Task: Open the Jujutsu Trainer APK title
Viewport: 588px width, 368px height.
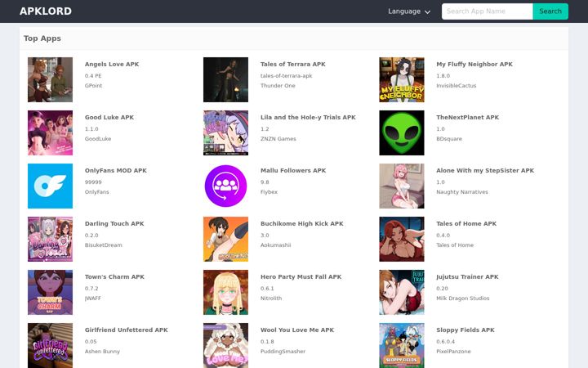Action: tap(467, 276)
